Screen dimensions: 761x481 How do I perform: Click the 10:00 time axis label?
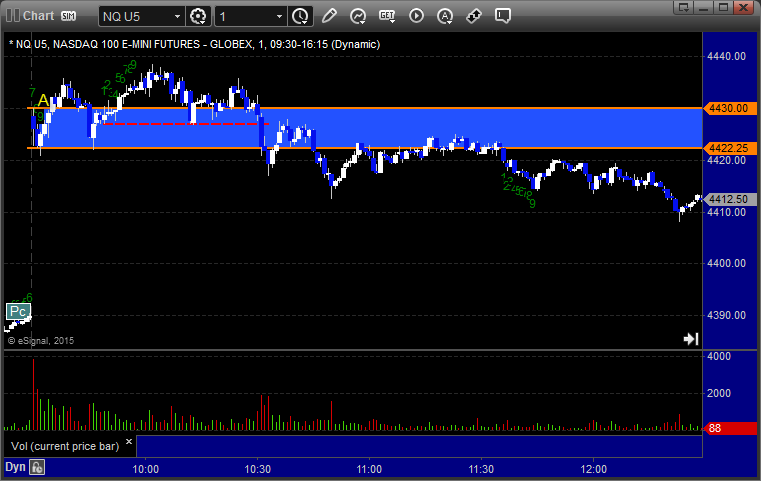[x=146, y=469]
